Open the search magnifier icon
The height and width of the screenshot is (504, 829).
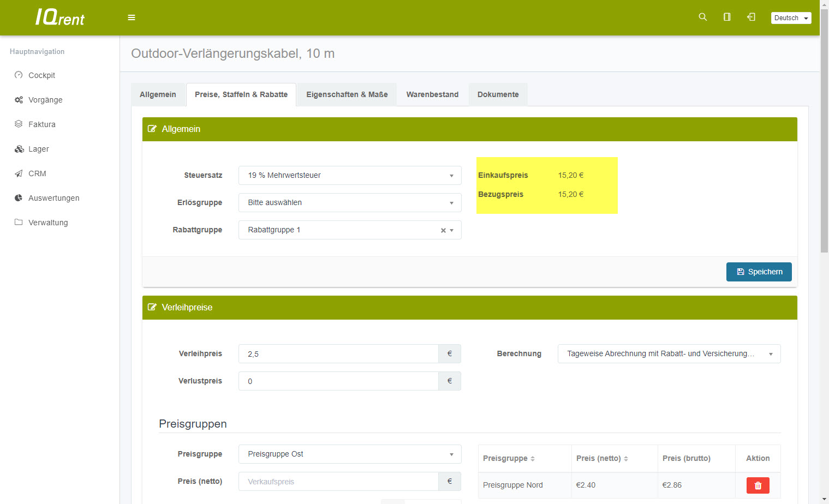[703, 17]
